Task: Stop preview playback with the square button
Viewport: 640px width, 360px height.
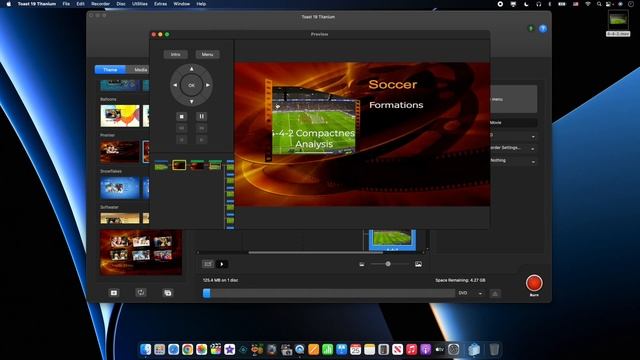Action: (x=182, y=116)
